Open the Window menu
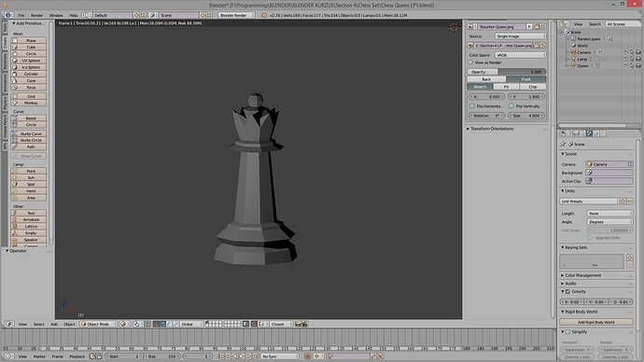 (x=56, y=15)
